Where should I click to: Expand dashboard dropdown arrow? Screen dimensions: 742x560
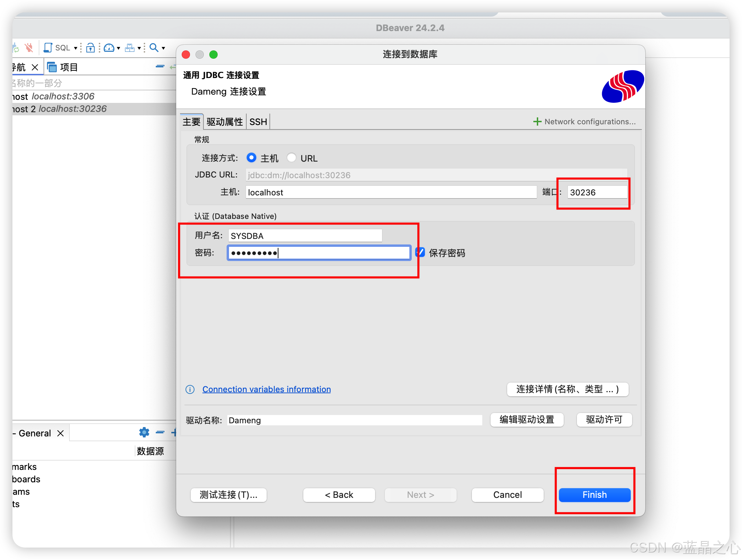[118, 48]
